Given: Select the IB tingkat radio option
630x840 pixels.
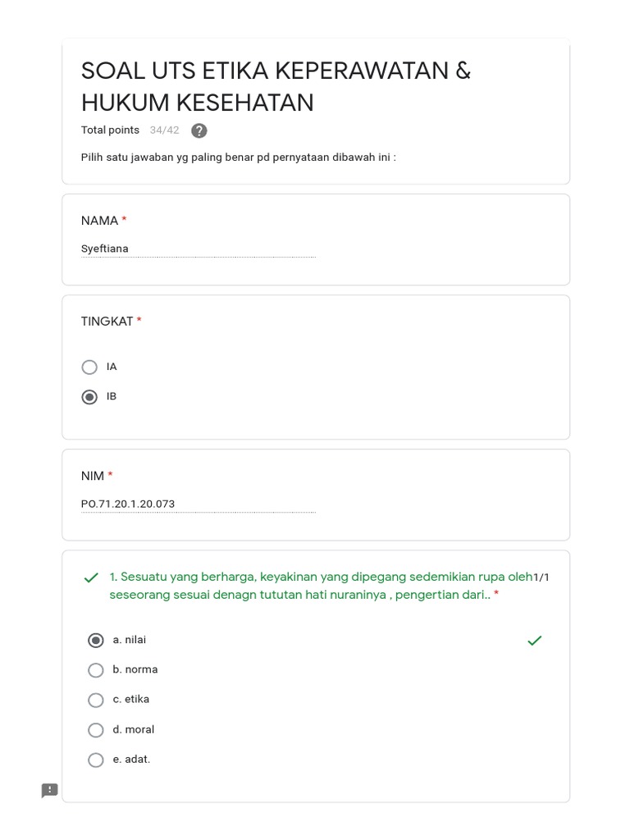Looking at the screenshot, I should (90, 397).
